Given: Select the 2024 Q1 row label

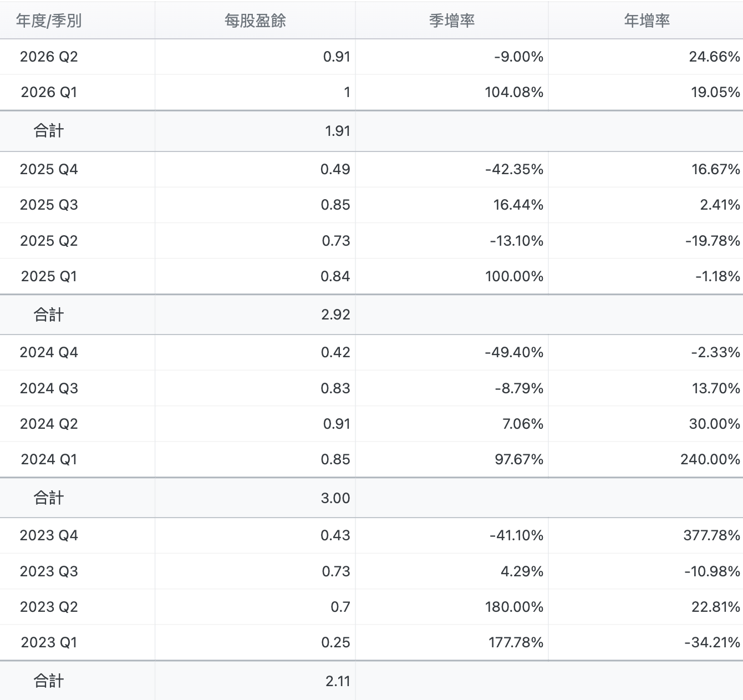Looking at the screenshot, I should (49, 459).
